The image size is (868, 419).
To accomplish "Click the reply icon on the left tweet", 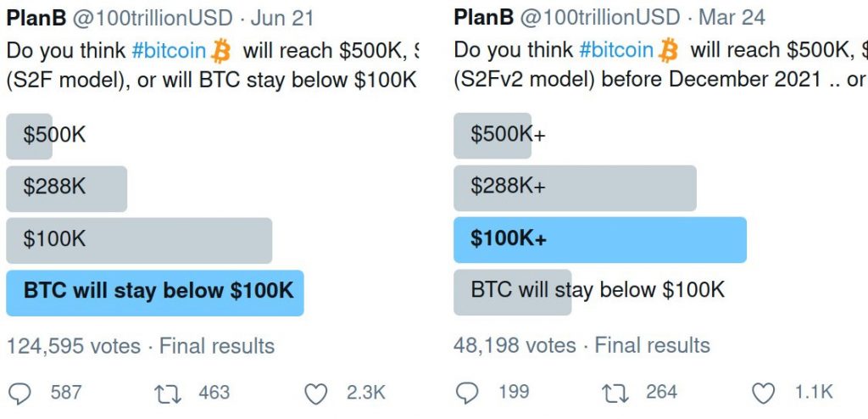I will tap(19, 392).
